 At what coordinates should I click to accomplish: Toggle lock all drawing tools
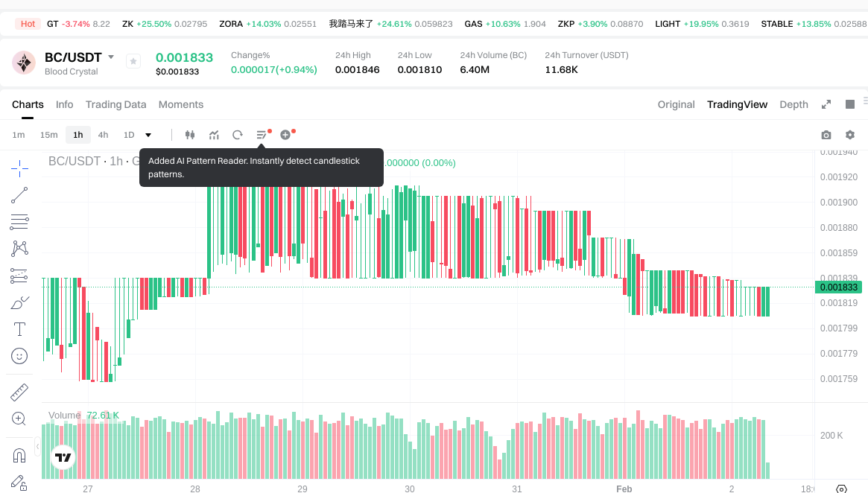pyautogui.click(x=19, y=483)
